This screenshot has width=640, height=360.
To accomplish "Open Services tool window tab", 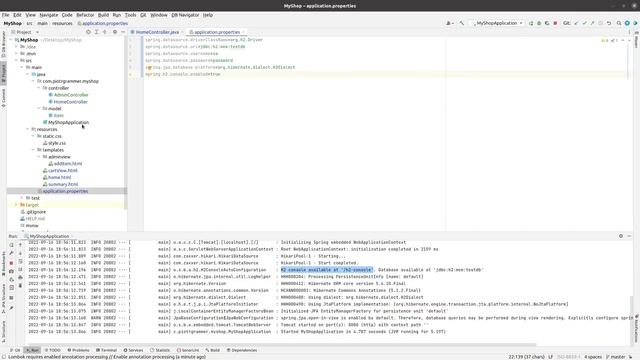I will tap(133, 350).
